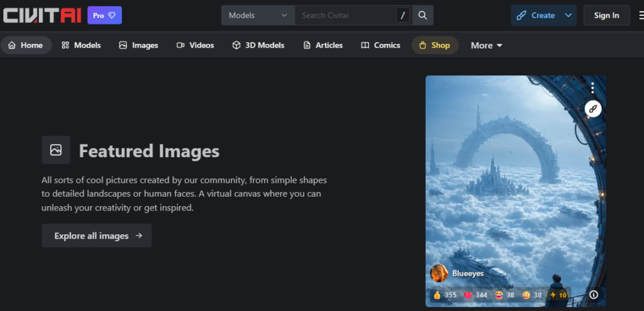Click the magnifying glass search button

pyautogui.click(x=423, y=16)
